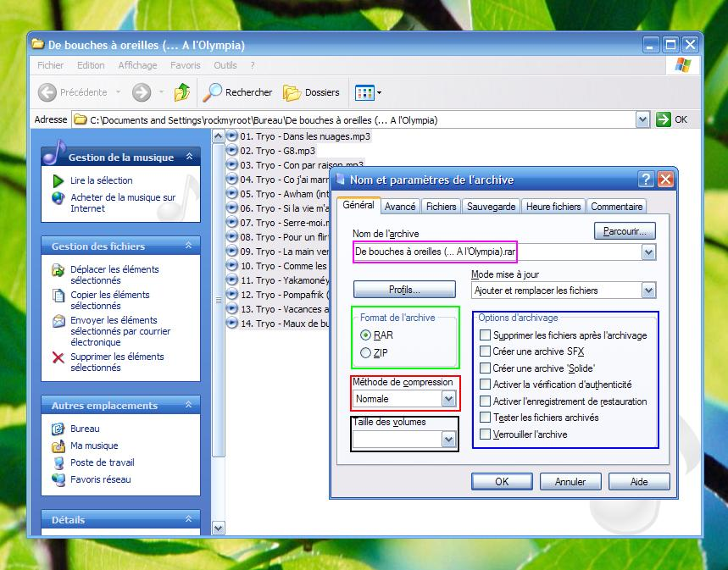Expand the Taille des volumes dropdown
Screen dimensions: 728x570
click(x=448, y=439)
